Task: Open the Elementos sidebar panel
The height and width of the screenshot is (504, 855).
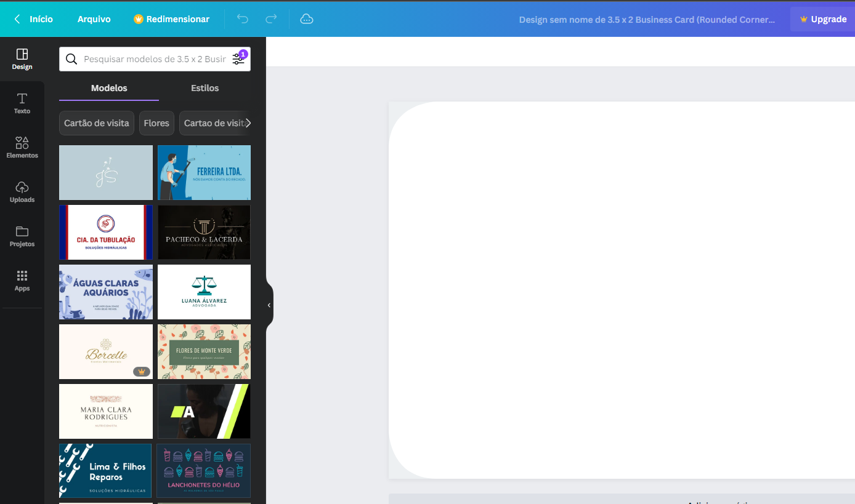Action: point(22,148)
